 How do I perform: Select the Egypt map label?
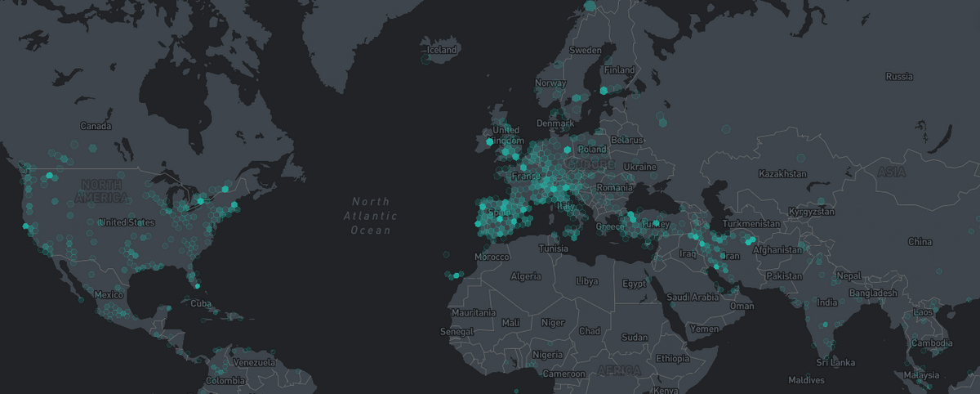(x=634, y=284)
